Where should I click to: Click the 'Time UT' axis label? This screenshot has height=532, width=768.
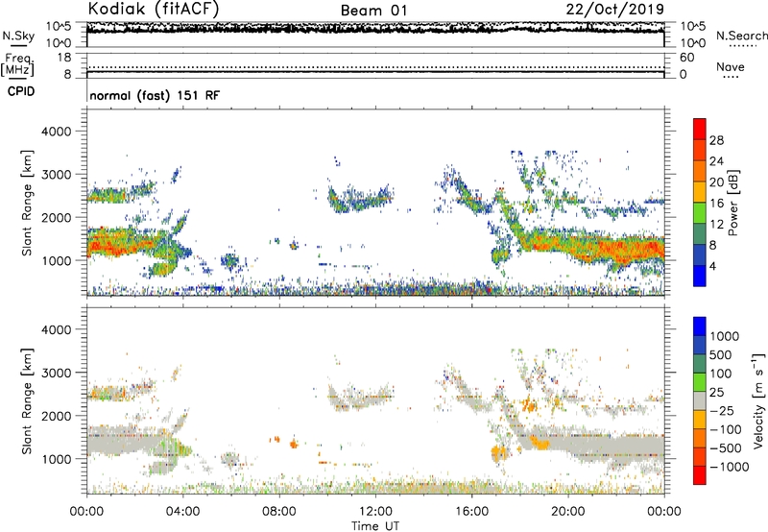click(375, 526)
